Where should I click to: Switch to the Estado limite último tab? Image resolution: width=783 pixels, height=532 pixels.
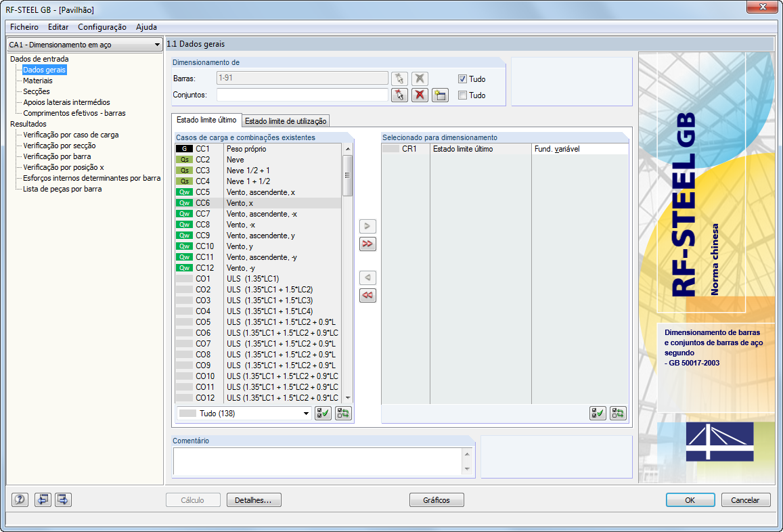[206, 120]
